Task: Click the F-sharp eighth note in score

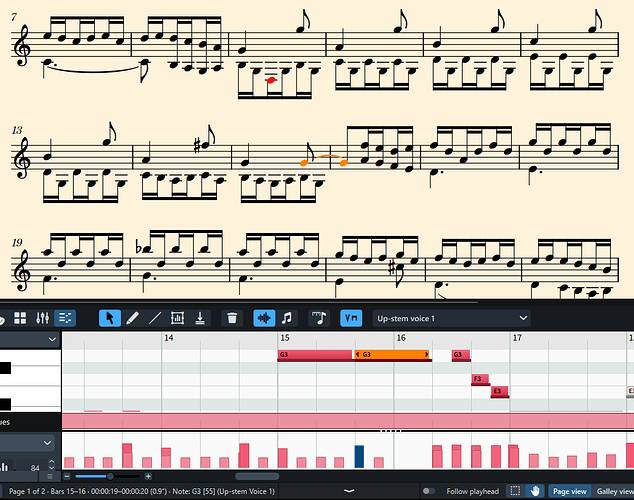Action: (x=206, y=145)
